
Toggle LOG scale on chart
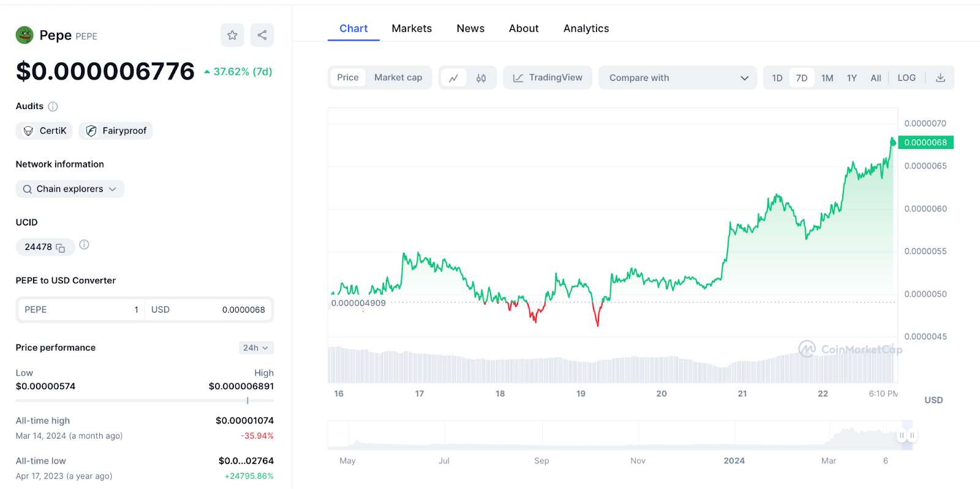coord(907,78)
